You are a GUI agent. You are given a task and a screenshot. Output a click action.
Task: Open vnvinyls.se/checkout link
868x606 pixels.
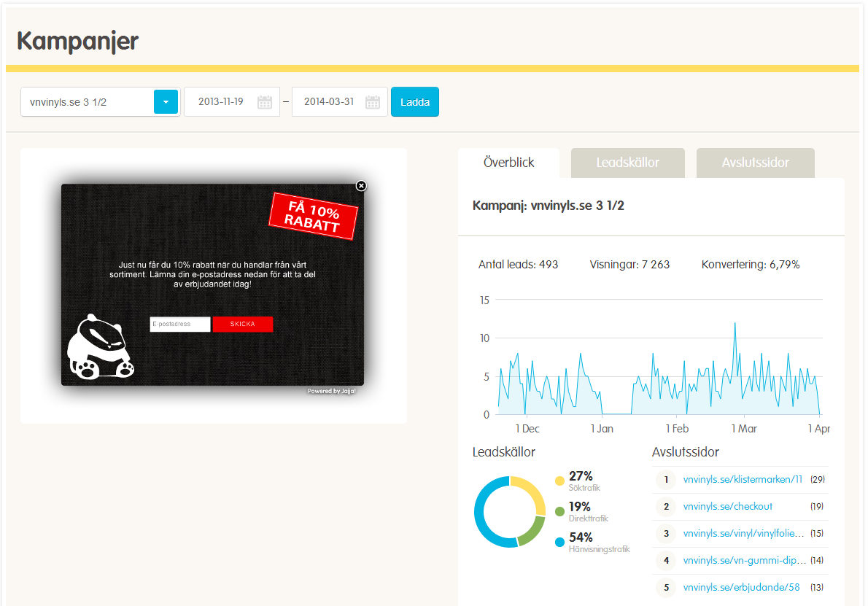click(727, 506)
